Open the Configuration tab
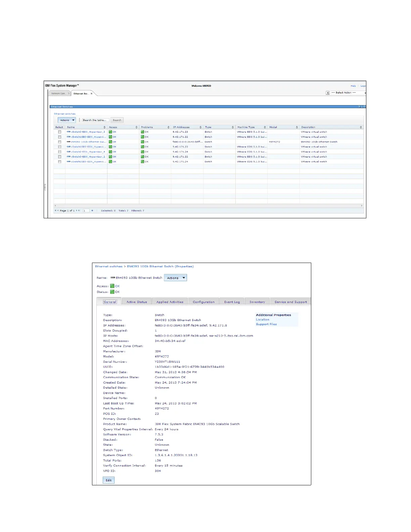This screenshot has width=411, height=532. pos(203,302)
